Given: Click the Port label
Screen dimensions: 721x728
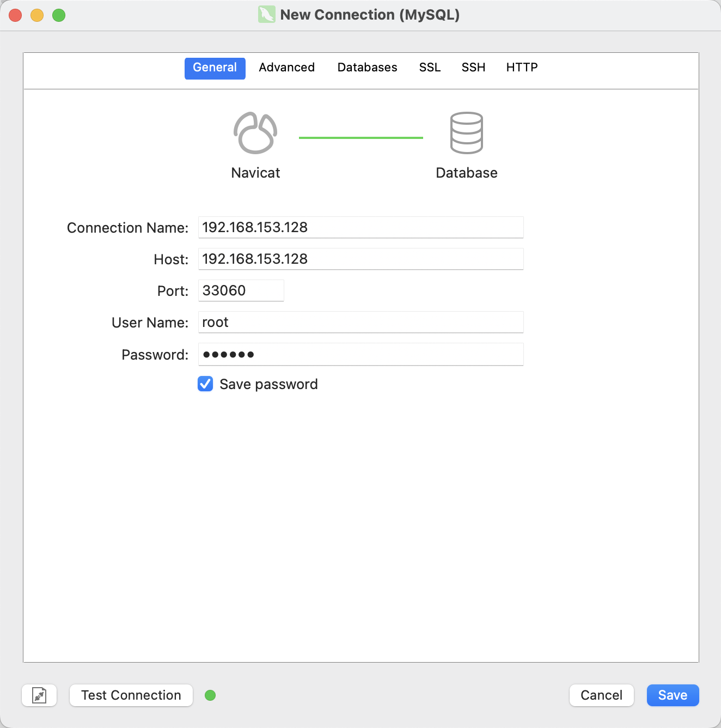Looking at the screenshot, I should 173,291.
